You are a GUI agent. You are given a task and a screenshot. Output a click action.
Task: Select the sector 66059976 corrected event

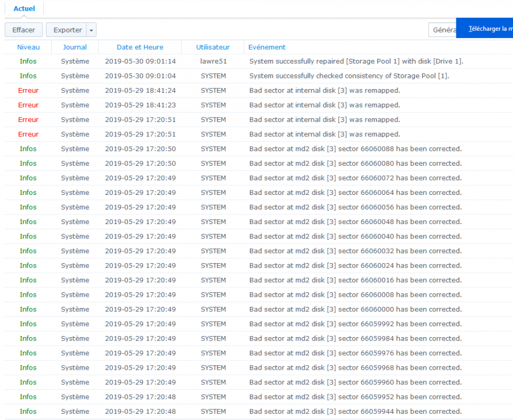[x=259, y=353]
